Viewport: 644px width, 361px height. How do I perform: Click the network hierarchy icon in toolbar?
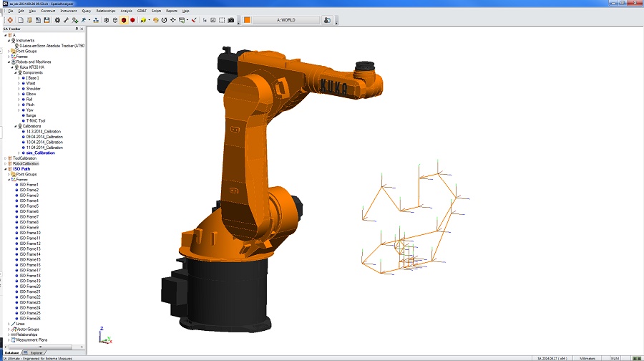click(x=96, y=20)
